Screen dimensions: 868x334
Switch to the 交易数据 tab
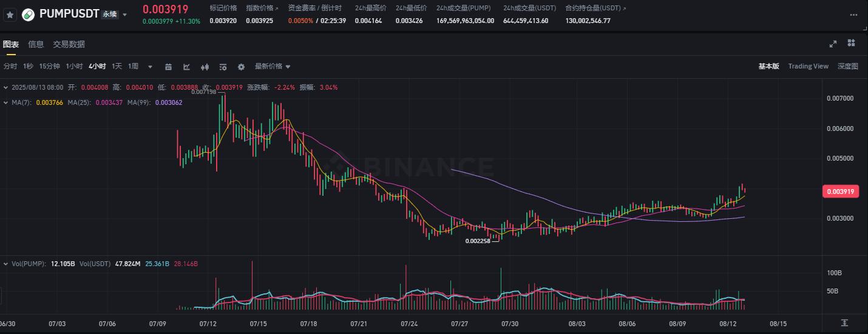[x=69, y=44]
